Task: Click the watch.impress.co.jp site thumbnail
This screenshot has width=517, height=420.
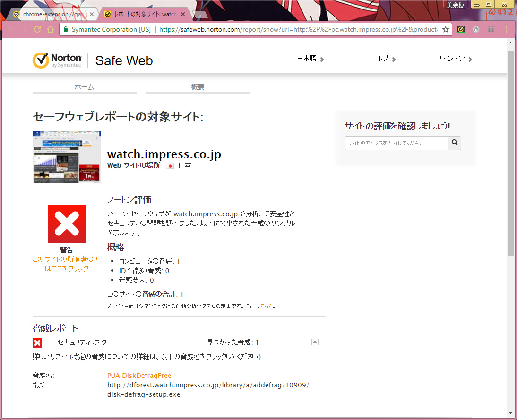Action: click(67, 157)
